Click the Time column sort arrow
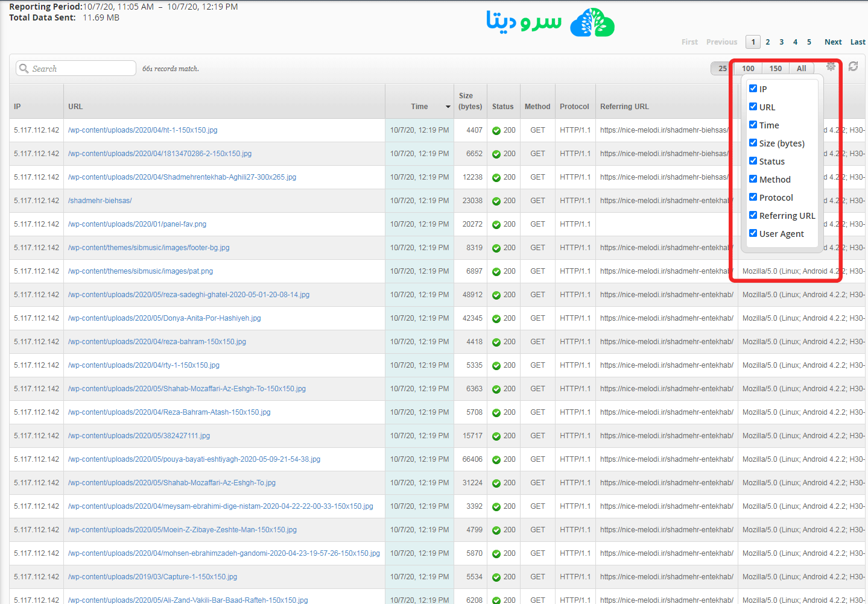868x604 pixels. coord(448,107)
